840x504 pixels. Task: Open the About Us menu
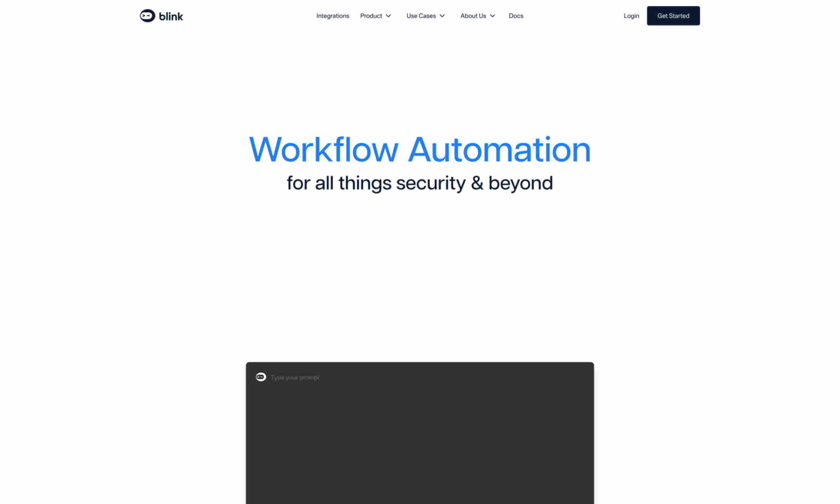pyautogui.click(x=473, y=16)
